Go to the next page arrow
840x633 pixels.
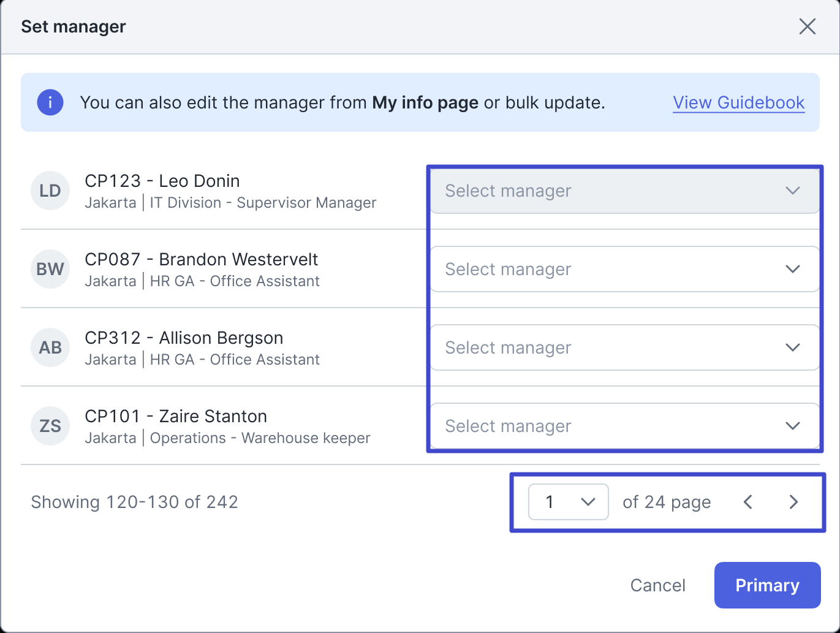(x=793, y=502)
